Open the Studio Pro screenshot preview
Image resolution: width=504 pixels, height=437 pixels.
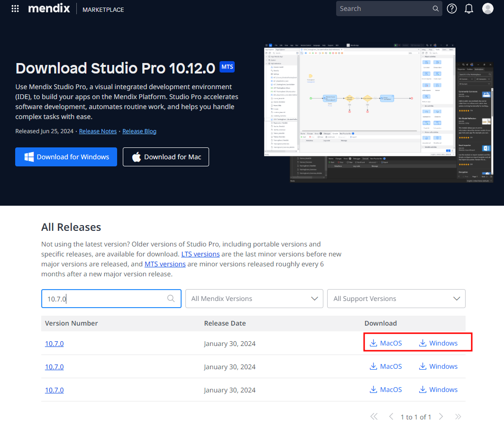[x=378, y=113]
